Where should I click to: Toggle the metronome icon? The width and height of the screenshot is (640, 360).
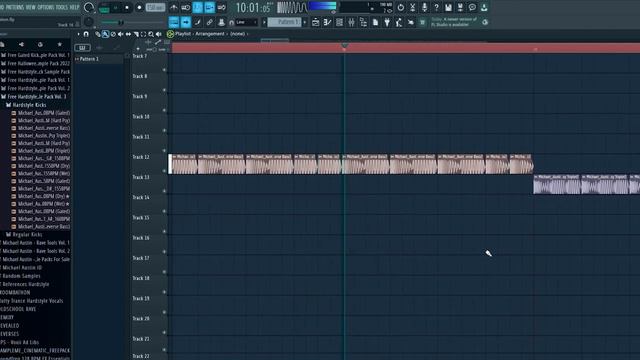[x=173, y=7]
